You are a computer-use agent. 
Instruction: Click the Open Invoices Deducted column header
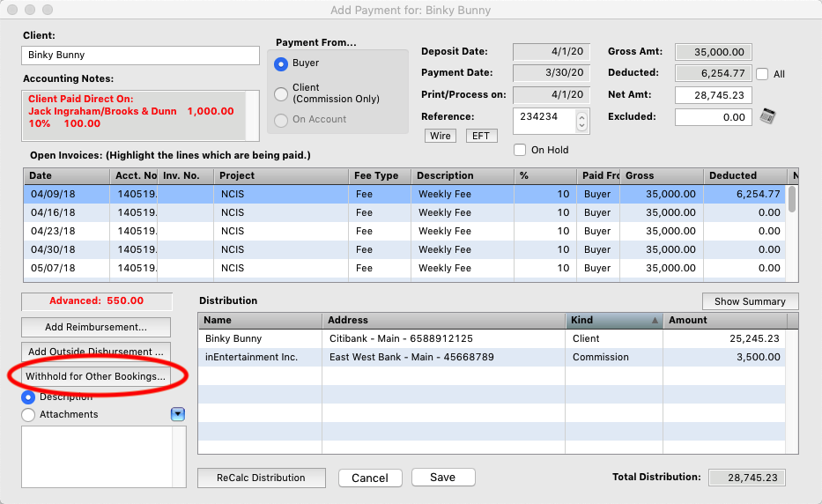click(745, 175)
